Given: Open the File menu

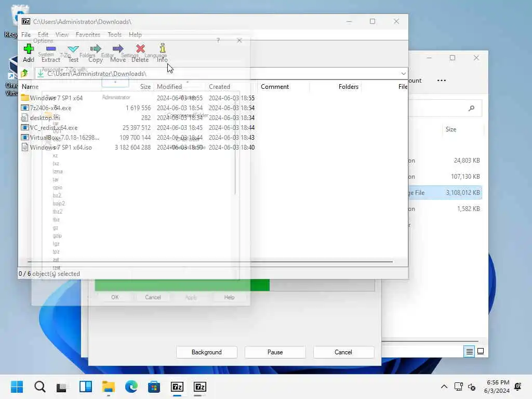Looking at the screenshot, I should tap(26, 35).
